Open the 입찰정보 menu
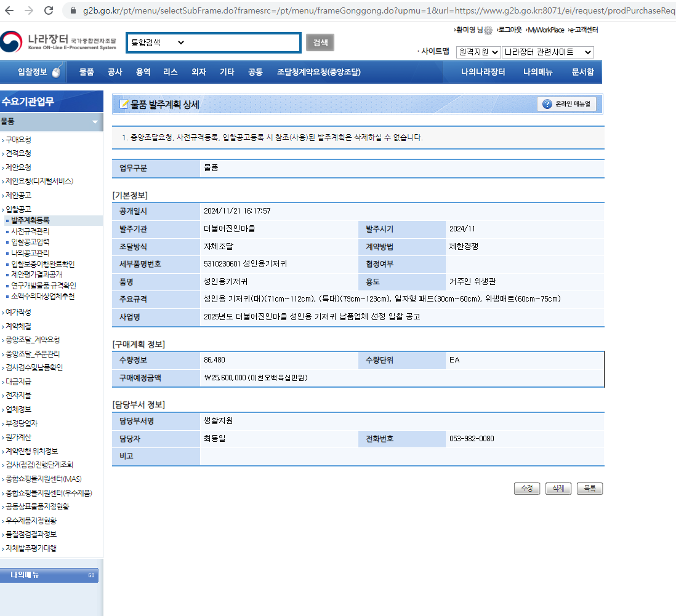The width and height of the screenshot is (676, 616). (33, 72)
